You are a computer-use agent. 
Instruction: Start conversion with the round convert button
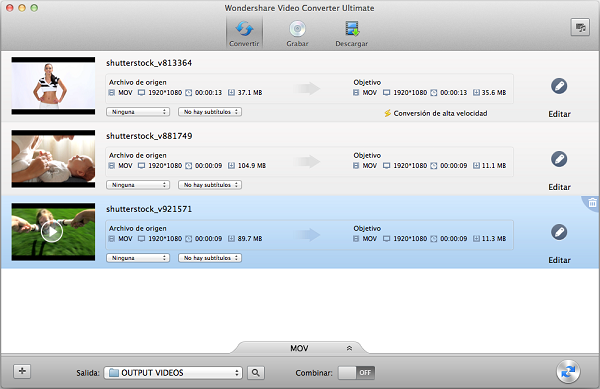pyautogui.click(x=568, y=371)
